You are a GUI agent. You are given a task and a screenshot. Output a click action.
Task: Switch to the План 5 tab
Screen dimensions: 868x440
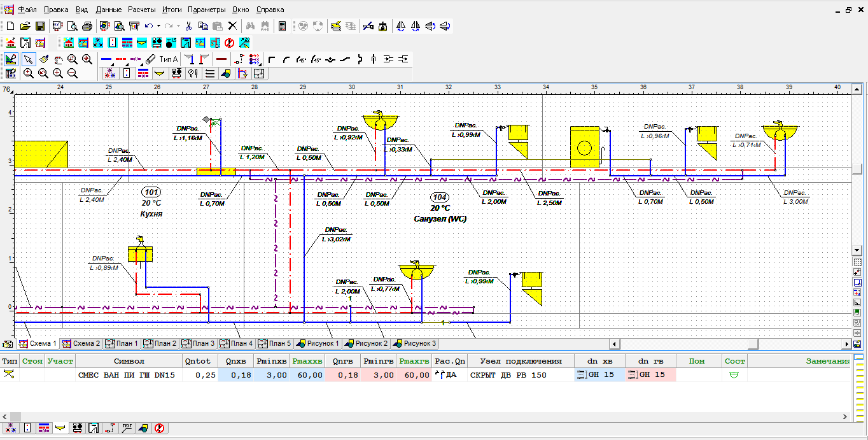click(274, 344)
